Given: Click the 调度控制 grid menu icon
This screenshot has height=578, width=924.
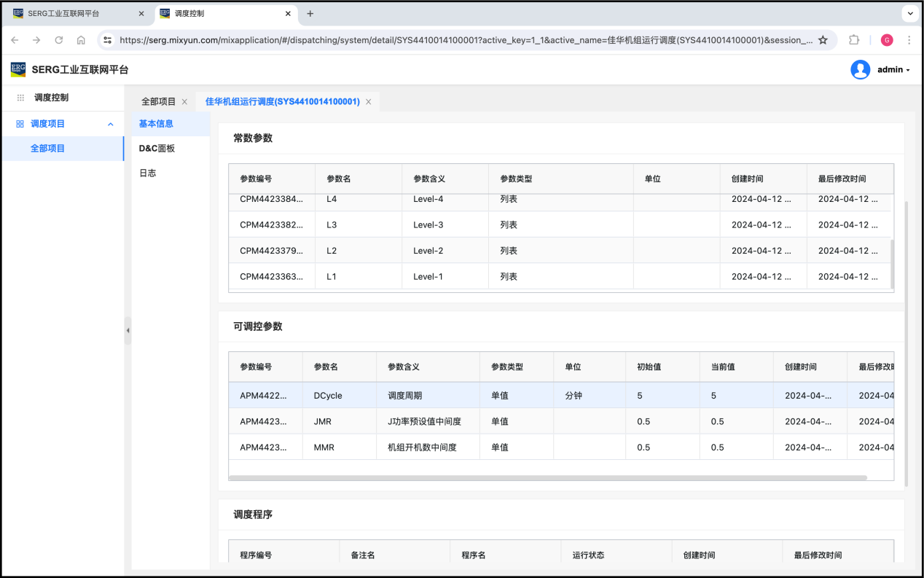Looking at the screenshot, I should [x=20, y=98].
